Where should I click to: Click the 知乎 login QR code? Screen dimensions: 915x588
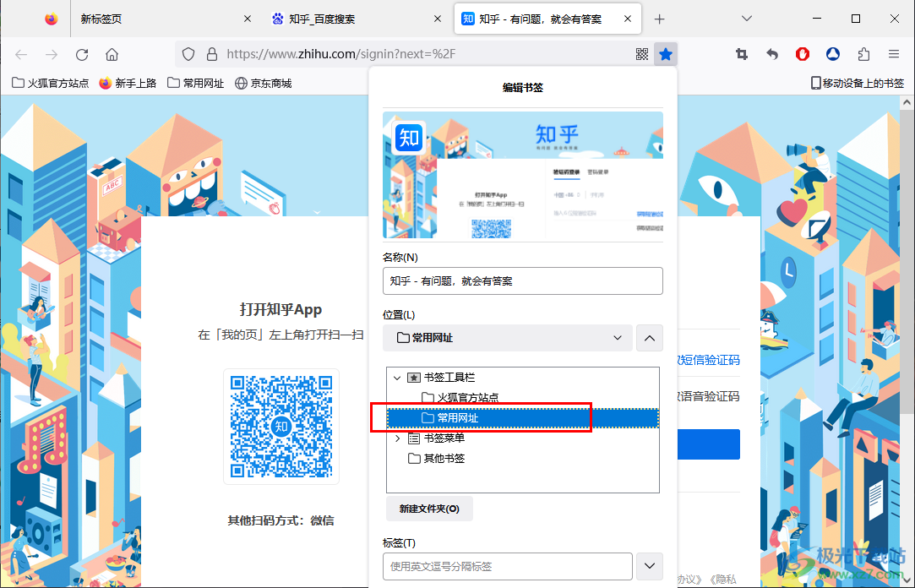point(281,427)
